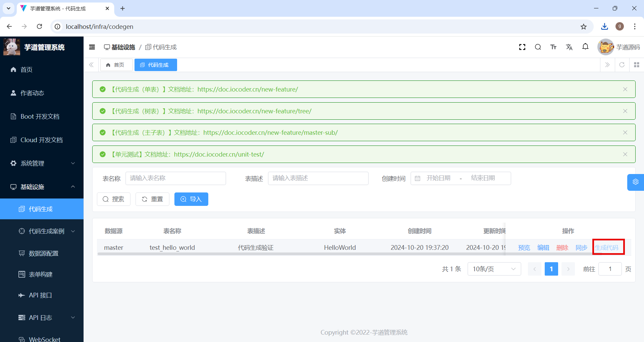Click the browser back arrow
This screenshot has width=644, height=342.
tap(9, 26)
